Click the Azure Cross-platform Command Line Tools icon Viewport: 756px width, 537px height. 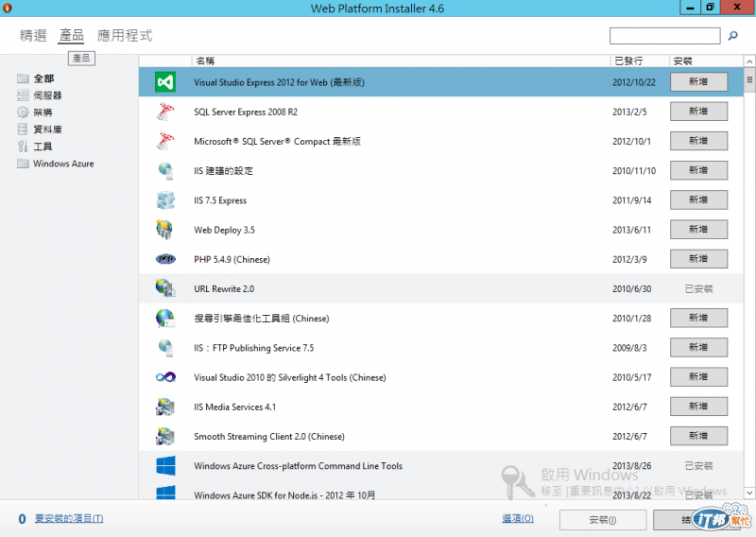[166, 465]
